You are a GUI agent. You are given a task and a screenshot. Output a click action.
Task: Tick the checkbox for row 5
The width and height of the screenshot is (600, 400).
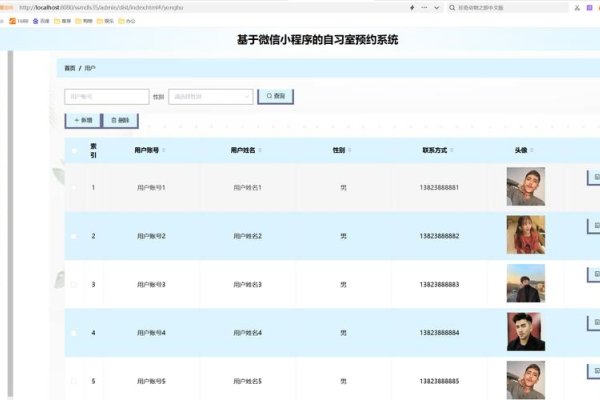tap(74, 381)
